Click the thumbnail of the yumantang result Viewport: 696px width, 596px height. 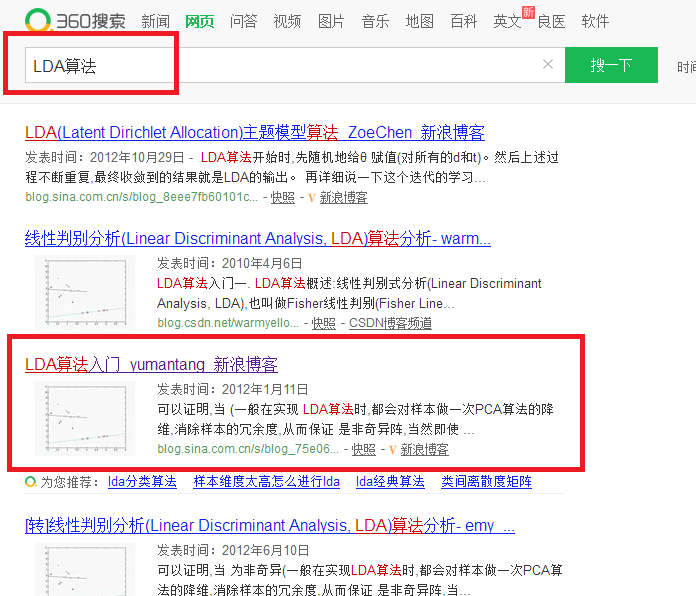[85, 418]
